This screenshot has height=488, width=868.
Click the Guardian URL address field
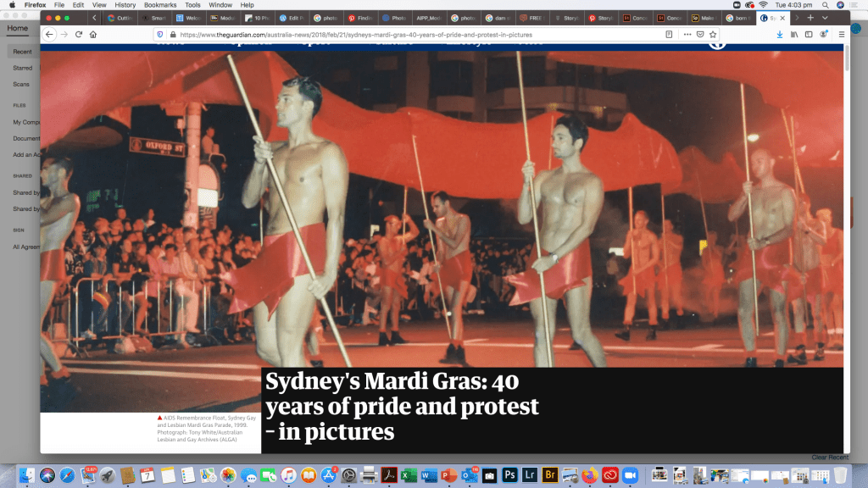pyautogui.click(x=407, y=34)
